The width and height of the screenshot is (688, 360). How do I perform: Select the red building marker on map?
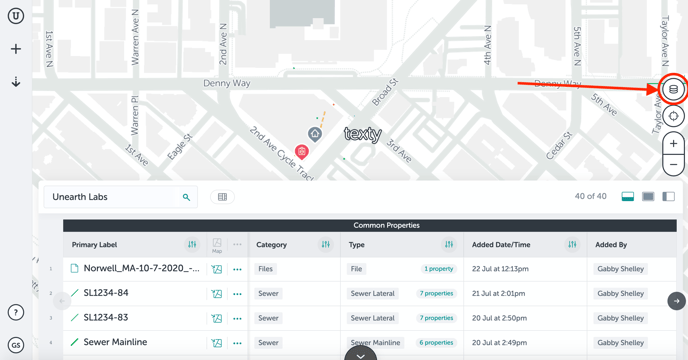pyautogui.click(x=301, y=152)
